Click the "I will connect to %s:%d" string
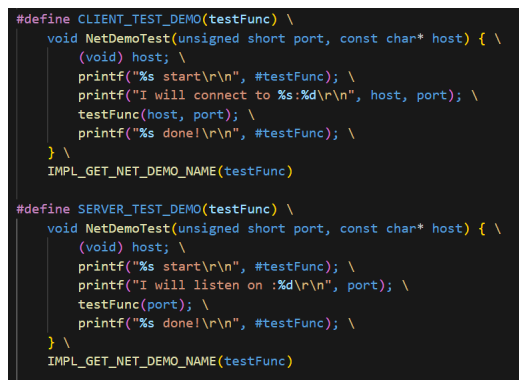This screenshot has width=519, height=384. [x=243, y=96]
